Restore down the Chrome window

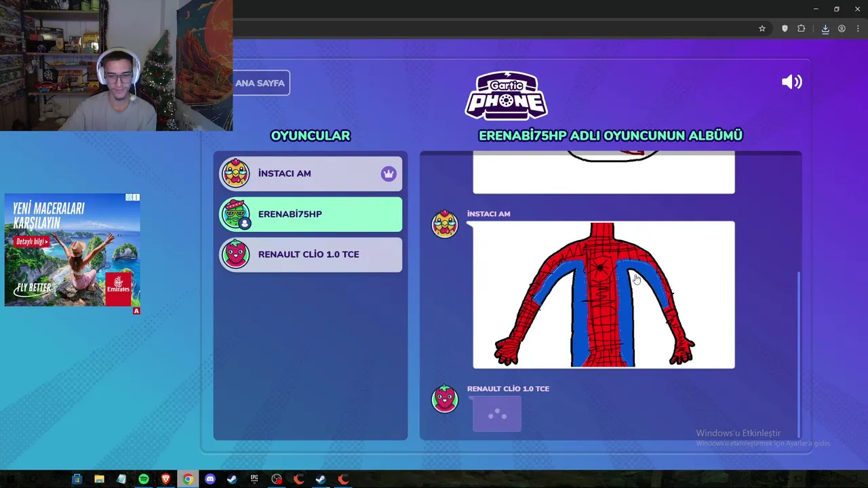(x=837, y=9)
